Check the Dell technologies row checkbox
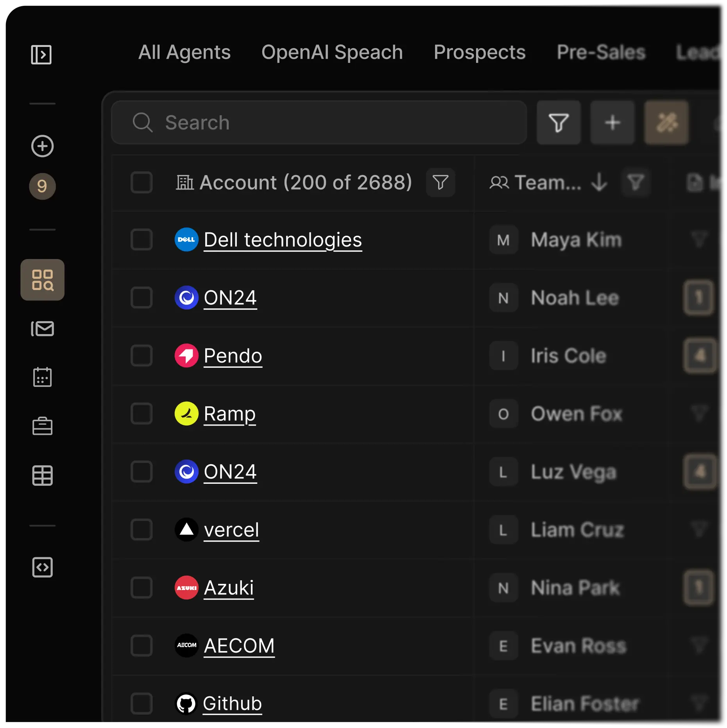 [x=141, y=240]
